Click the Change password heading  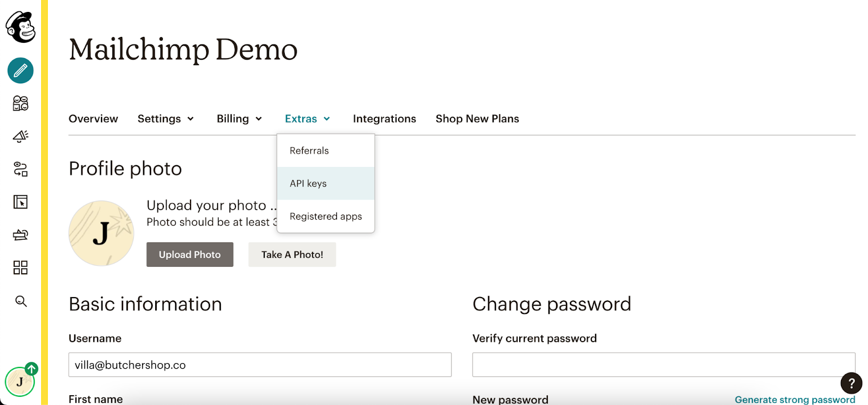coord(552,304)
